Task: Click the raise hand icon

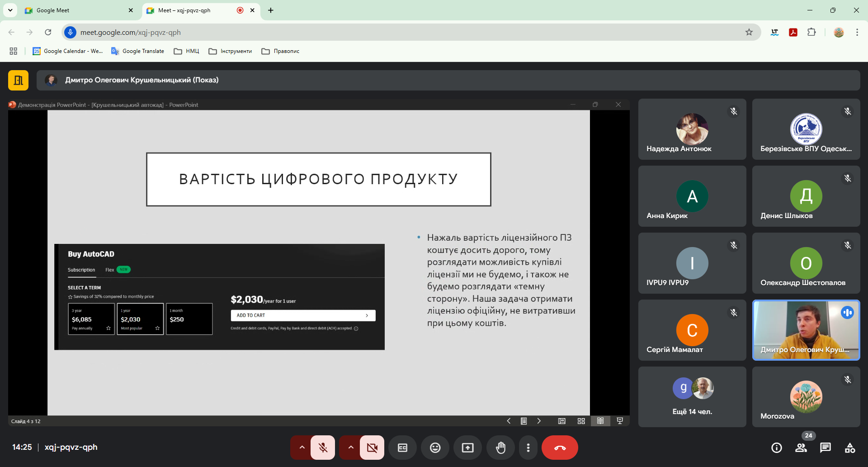Action: pos(500,448)
